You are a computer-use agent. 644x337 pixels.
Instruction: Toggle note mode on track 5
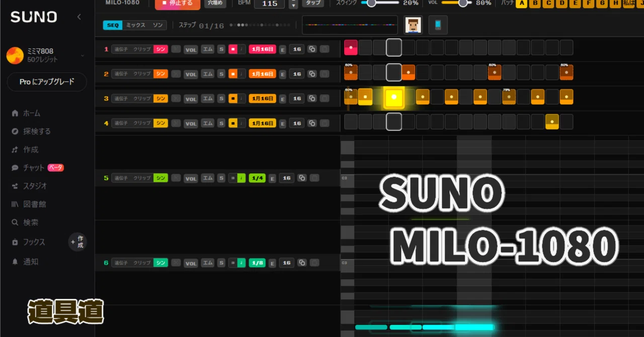point(242,178)
